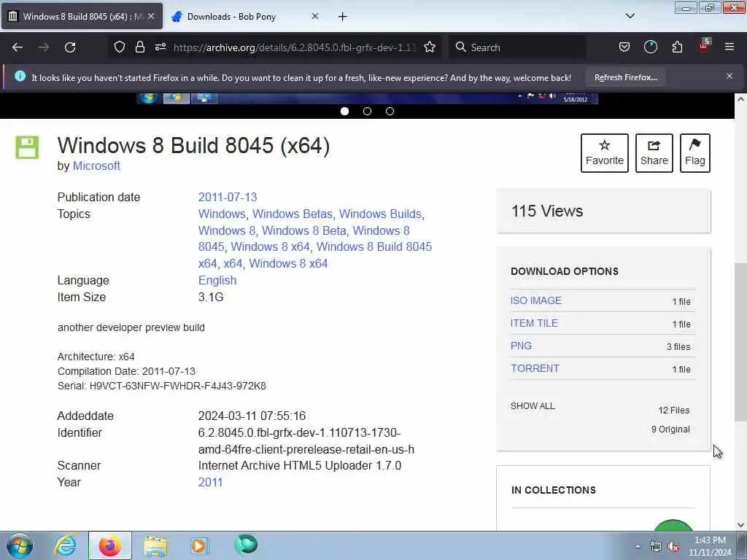Select the first carousel dot indicator
The width and height of the screenshot is (747, 560).
[x=344, y=111]
